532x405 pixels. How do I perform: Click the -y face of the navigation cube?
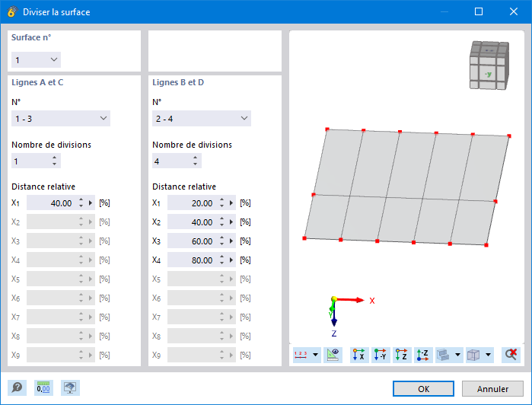[488, 74]
